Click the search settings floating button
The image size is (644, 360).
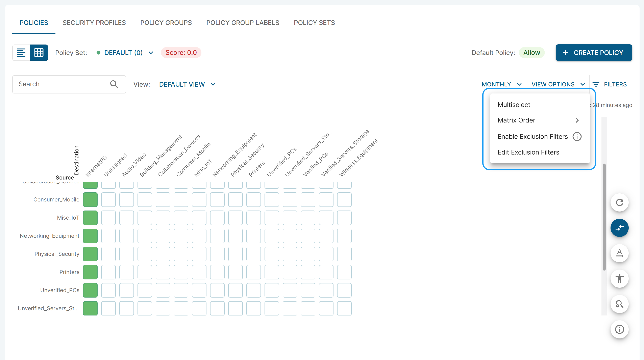point(619,304)
